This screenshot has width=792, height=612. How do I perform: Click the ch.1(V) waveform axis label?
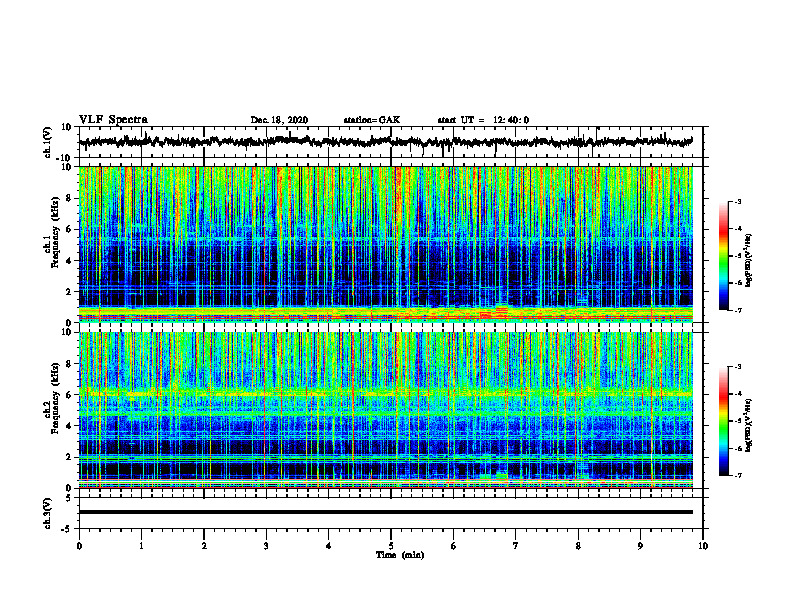pyautogui.click(x=48, y=142)
